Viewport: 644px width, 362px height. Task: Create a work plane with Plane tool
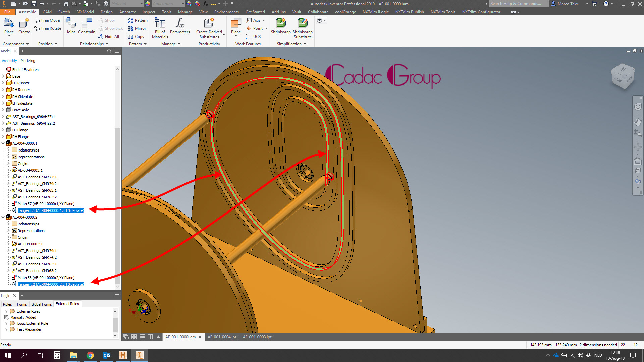point(236,27)
